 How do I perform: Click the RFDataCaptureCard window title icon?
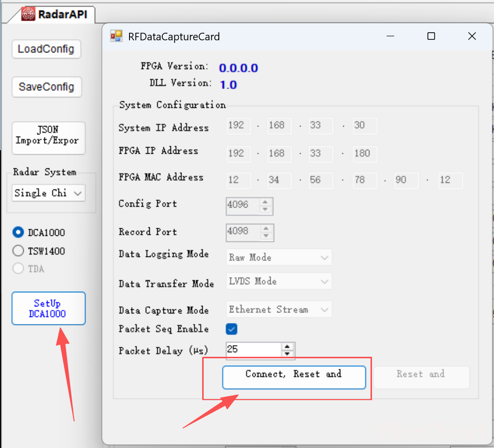[116, 36]
